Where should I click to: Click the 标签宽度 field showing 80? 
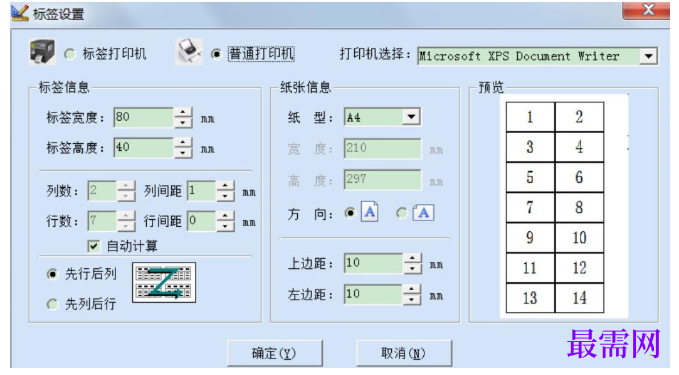pyautogui.click(x=143, y=117)
